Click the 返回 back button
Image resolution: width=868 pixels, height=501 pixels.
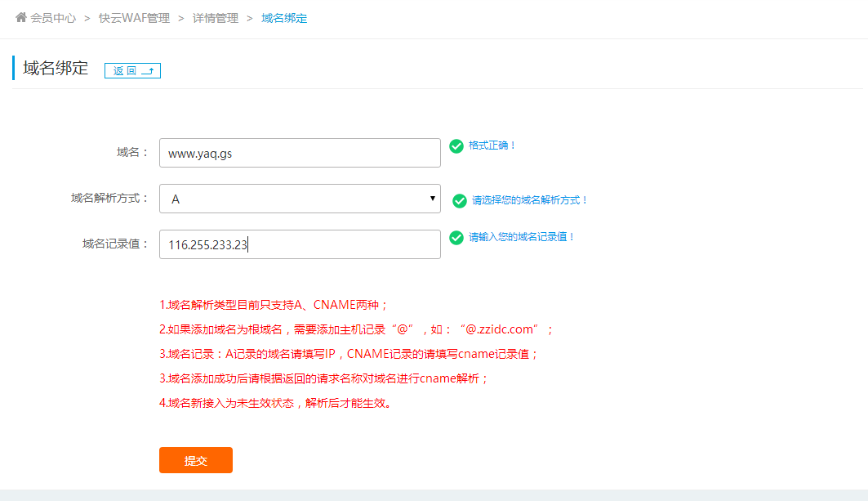click(x=132, y=71)
